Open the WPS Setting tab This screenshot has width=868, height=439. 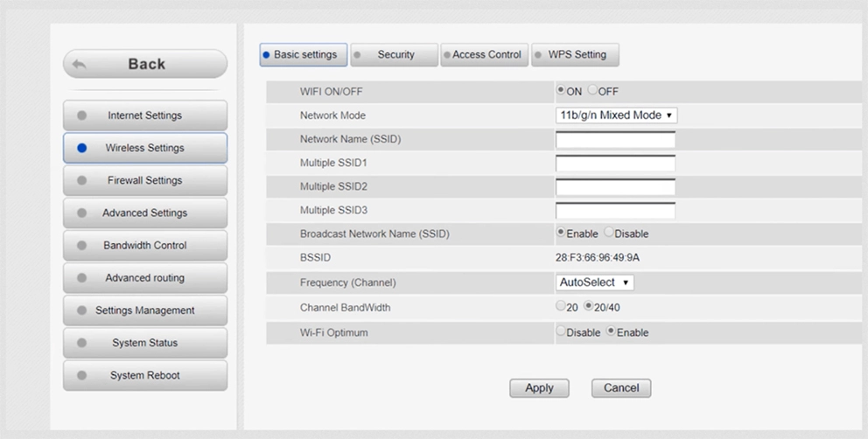click(x=576, y=55)
